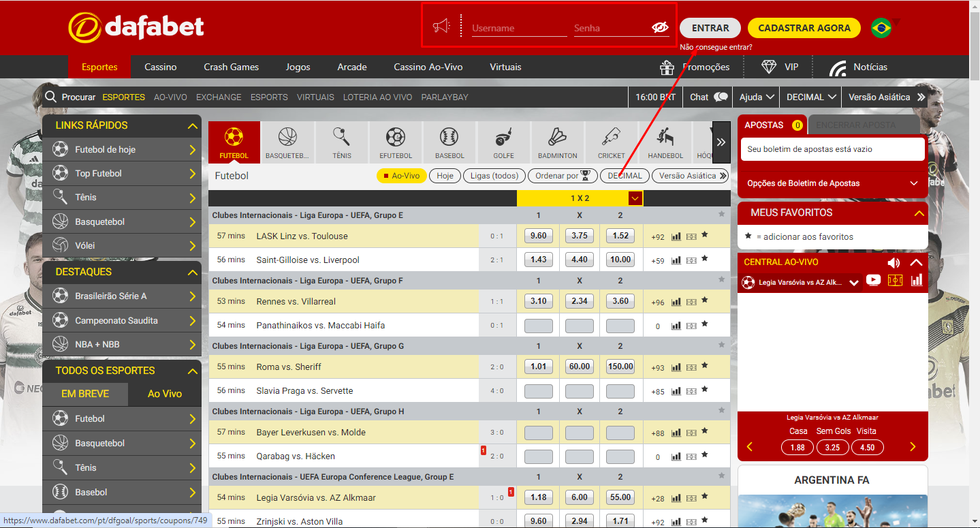Go to next Central Ao-Vivo market arrow
The height and width of the screenshot is (528, 980).
pyautogui.click(x=913, y=447)
